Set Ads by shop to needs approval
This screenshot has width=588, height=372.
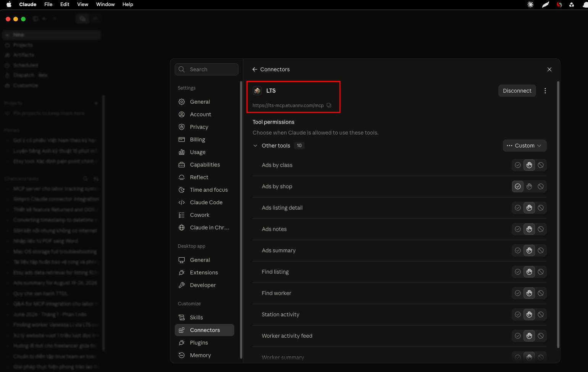coord(529,186)
